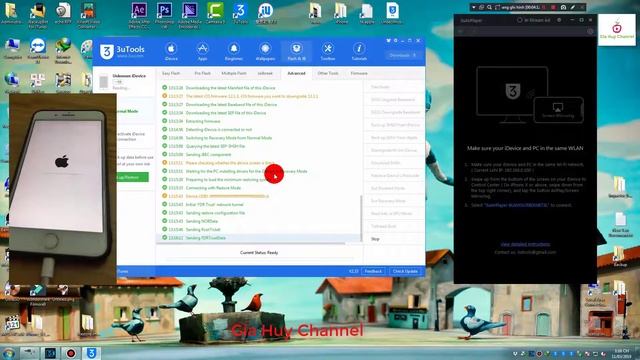Select log row 'Extracting firmware'

click(x=258, y=121)
